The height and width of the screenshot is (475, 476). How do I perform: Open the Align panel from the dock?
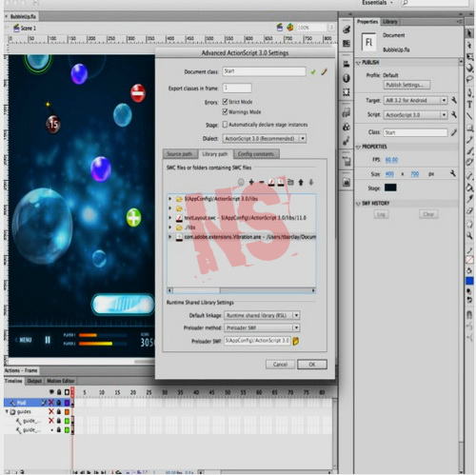tap(347, 64)
